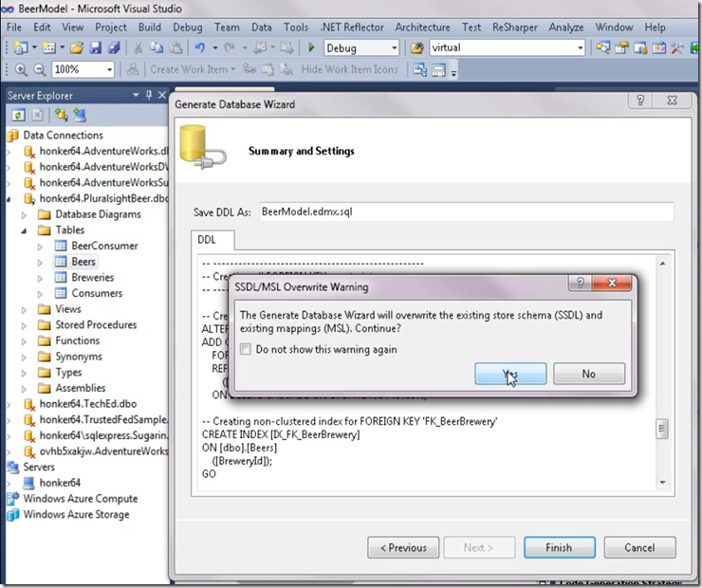This screenshot has width=702, height=588.
Task: Open the Architecture menu
Action: click(x=422, y=28)
